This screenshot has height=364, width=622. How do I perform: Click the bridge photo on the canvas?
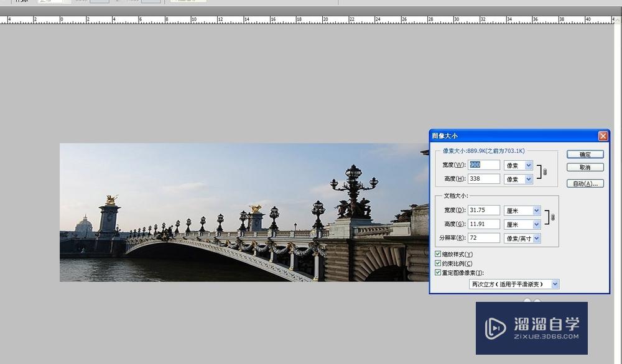point(244,212)
